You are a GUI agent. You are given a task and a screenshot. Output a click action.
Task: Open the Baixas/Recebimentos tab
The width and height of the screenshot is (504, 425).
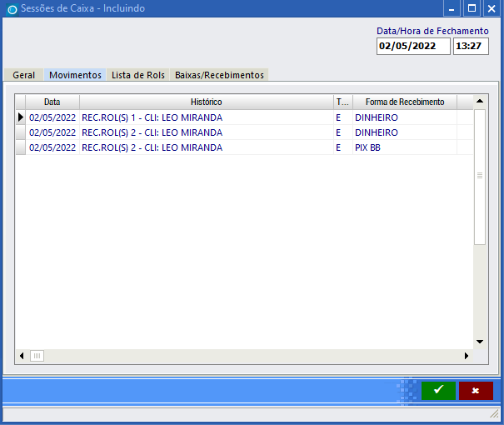coord(219,75)
